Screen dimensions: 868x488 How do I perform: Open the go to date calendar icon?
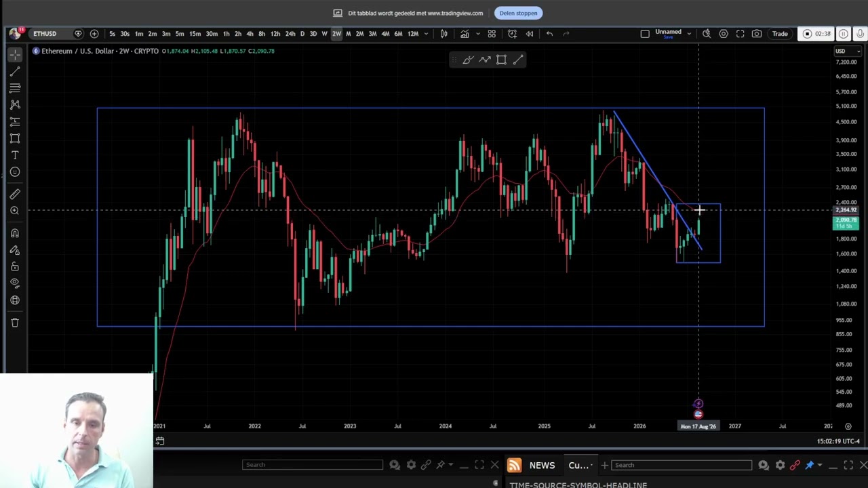click(x=160, y=441)
